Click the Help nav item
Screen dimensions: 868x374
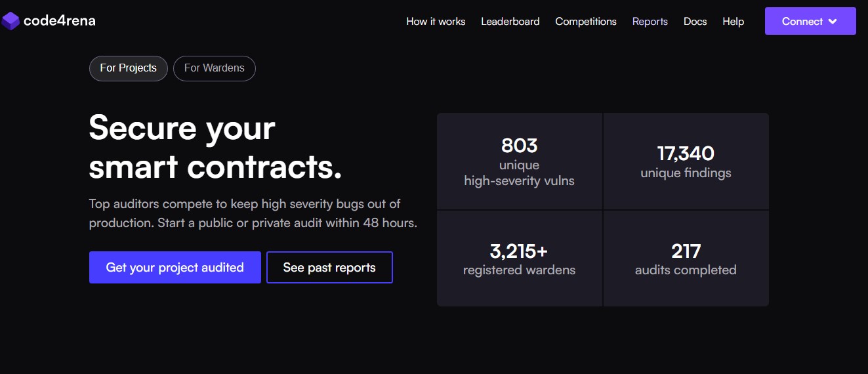(x=734, y=22)
